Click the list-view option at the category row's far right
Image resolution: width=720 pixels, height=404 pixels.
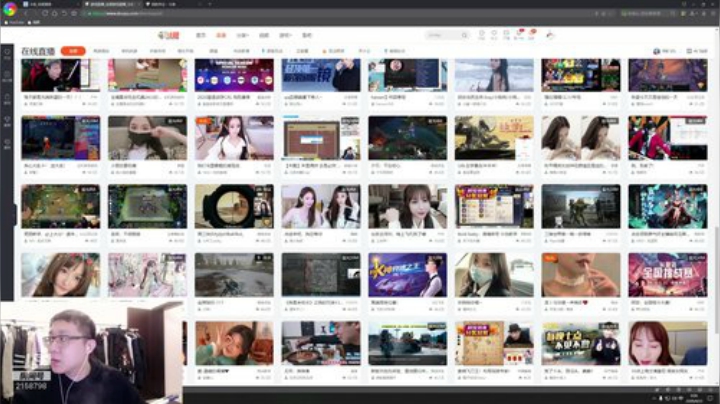[x=697, y=51]
